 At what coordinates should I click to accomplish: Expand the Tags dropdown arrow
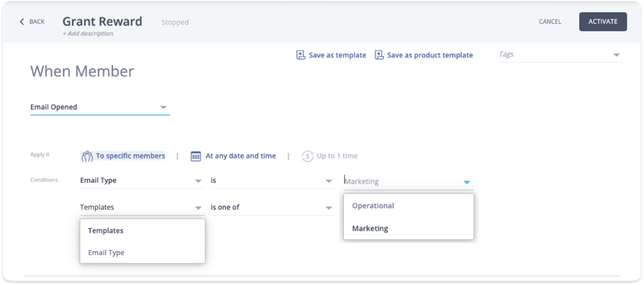click(x=616, y=55)
